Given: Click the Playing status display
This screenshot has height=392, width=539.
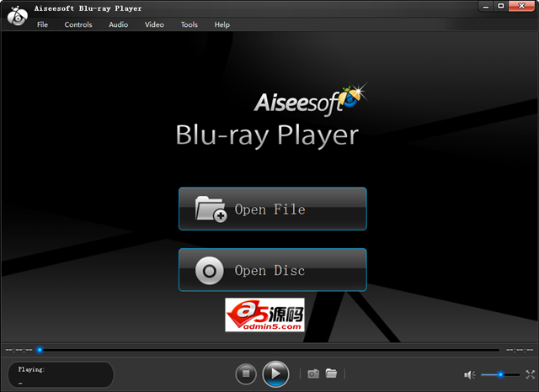Looking at the screenshot, I should [x=61, y=374].
